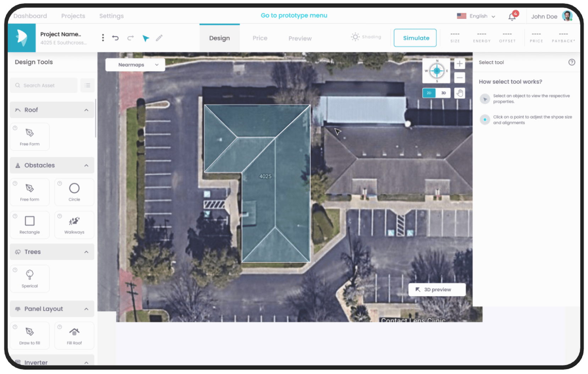Click info icon on the Circle tile
The width and height of the screenshot is (588, 374).
click(60, 183)
